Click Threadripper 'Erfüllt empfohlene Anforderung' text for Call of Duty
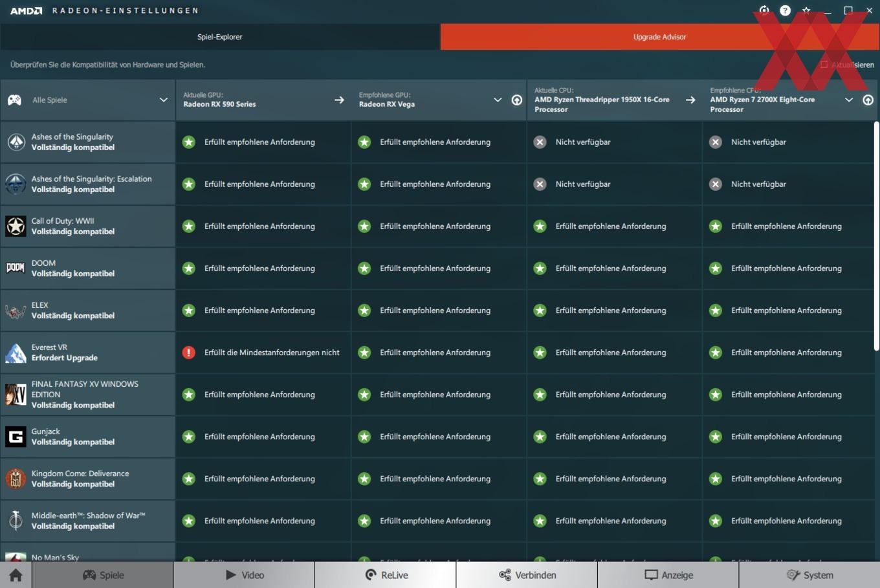 point(610,226)
